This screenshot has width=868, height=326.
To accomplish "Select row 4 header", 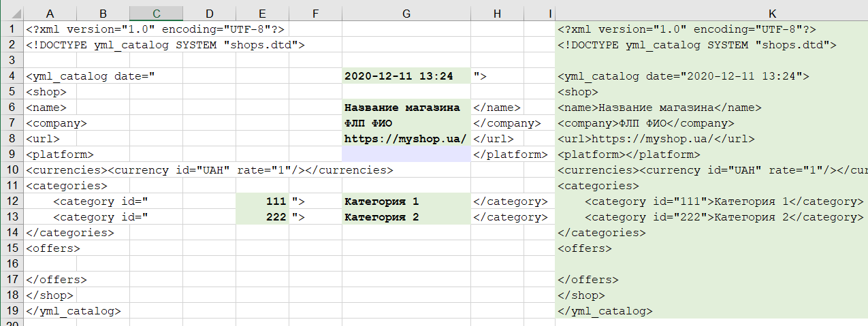I will [x=12, y=76].
